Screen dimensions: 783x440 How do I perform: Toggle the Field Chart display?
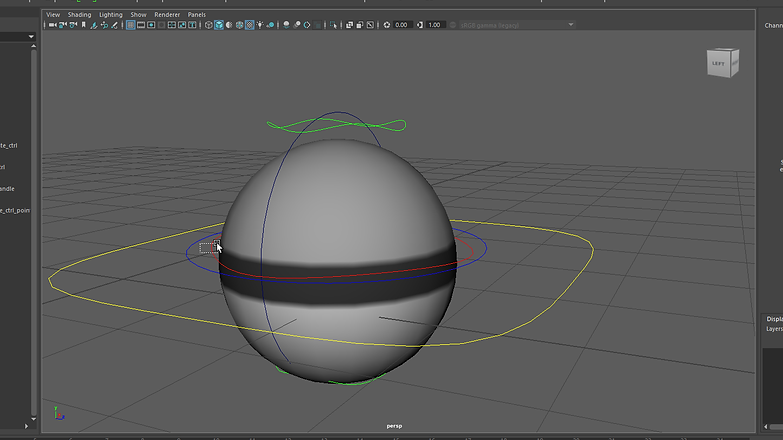coord(172,25)
